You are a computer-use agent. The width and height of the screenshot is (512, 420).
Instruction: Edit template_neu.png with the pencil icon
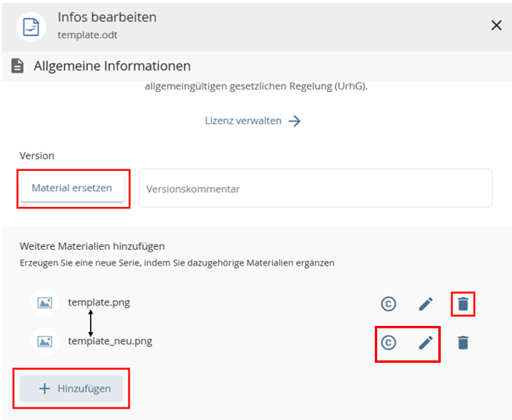pos(426,342)
